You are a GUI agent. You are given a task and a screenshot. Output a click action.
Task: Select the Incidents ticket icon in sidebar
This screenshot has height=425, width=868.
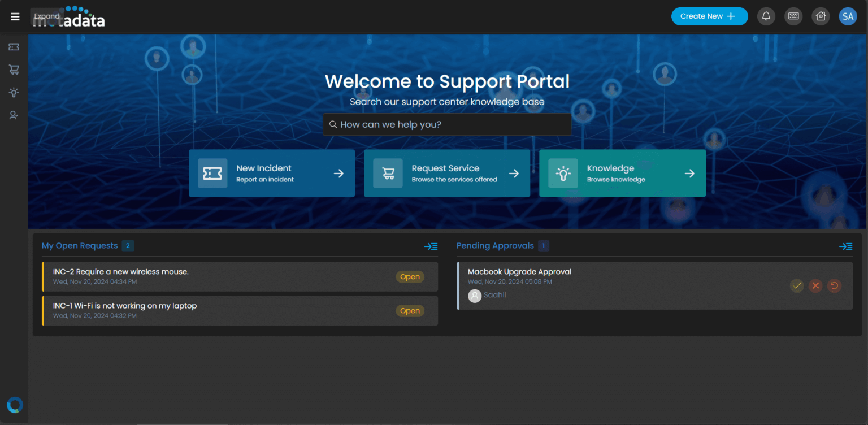coord(14,47)
